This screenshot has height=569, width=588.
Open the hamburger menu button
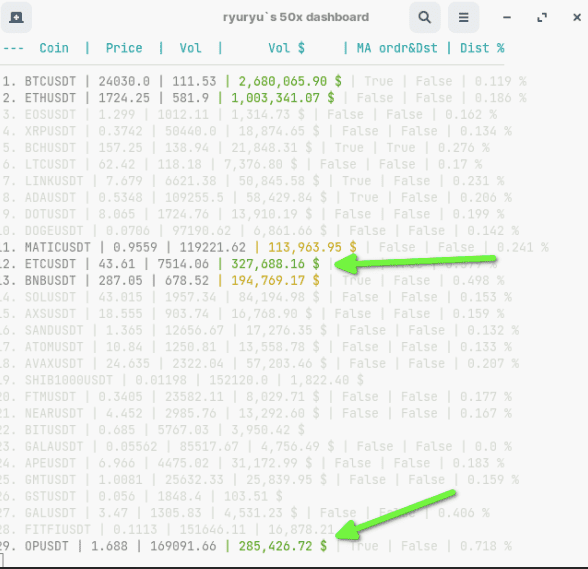coord(464,17)
